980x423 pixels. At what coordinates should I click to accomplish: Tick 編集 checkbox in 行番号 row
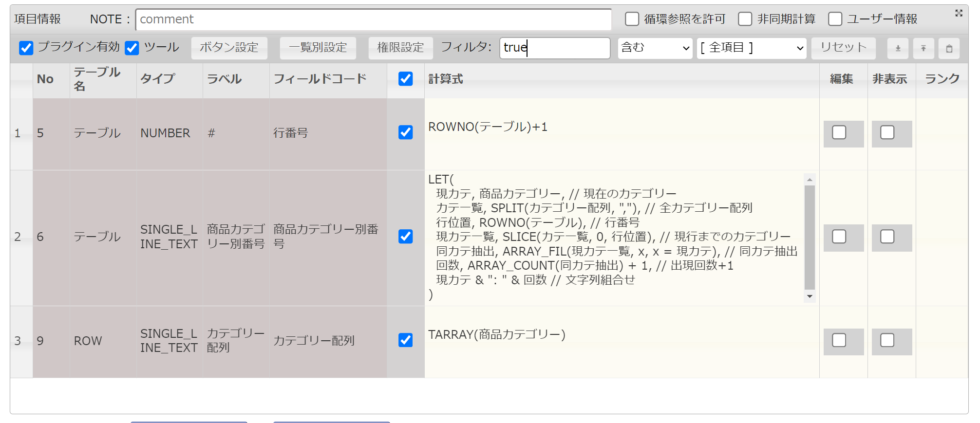pos(839,132)
